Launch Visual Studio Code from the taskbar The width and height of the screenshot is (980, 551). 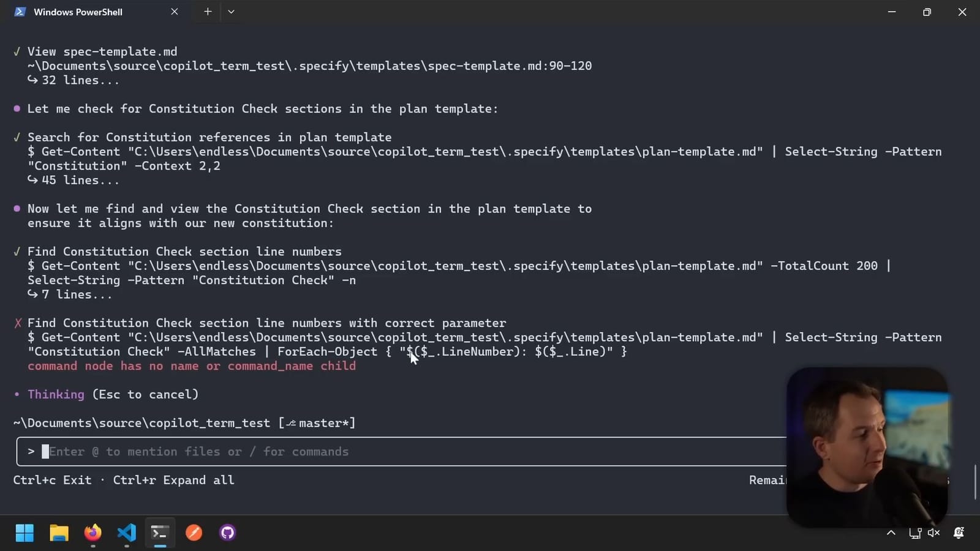pos(126,533)
